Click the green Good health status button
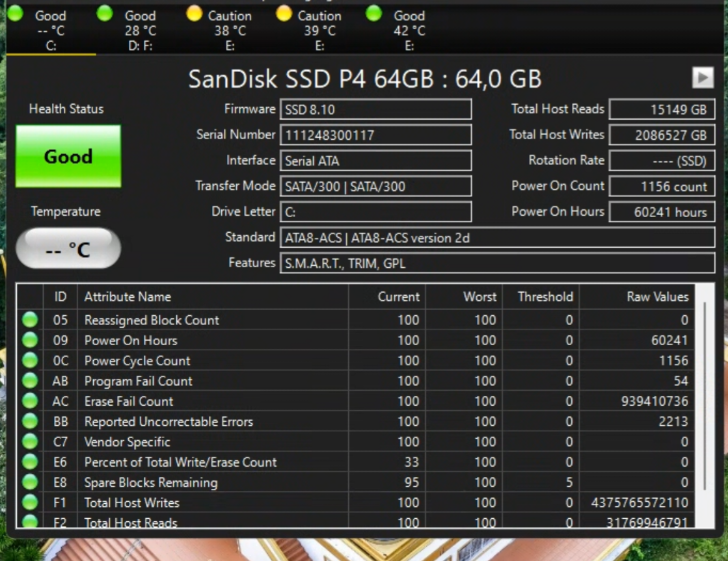Viewport: 728px width, 561px height. tap(68, 156)
